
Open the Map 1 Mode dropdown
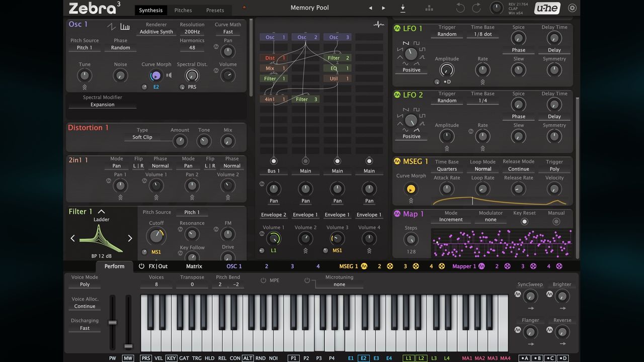click(x=451, y=220)
